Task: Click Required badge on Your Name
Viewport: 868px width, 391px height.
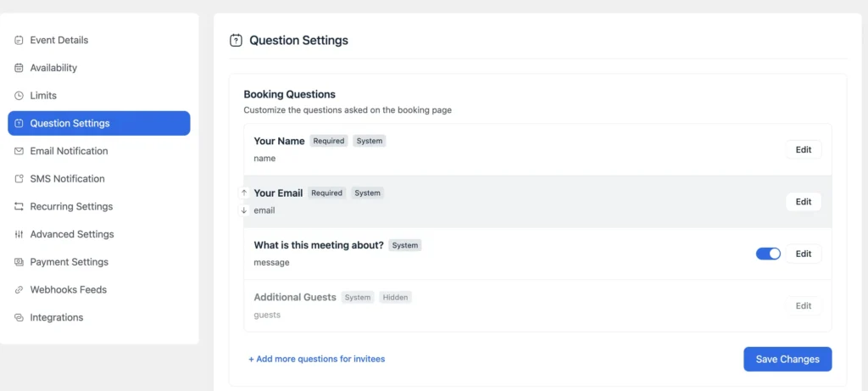Action: tap(329, 142)
